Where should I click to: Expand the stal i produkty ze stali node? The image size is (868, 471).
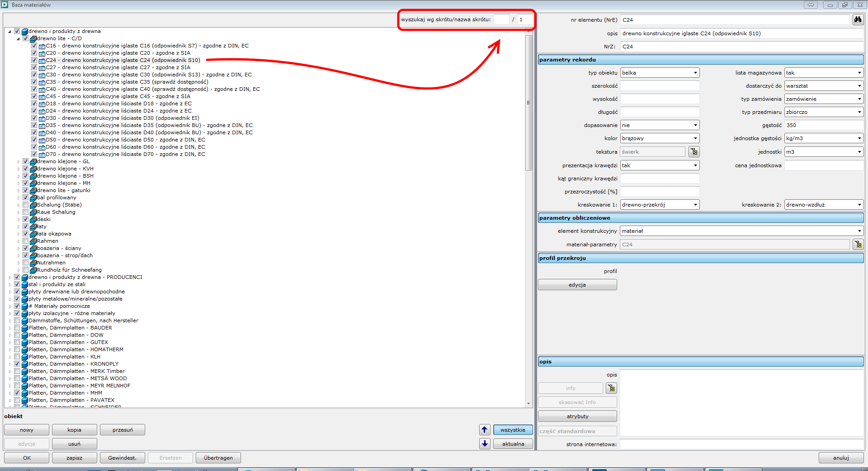[x=10, y=284]
